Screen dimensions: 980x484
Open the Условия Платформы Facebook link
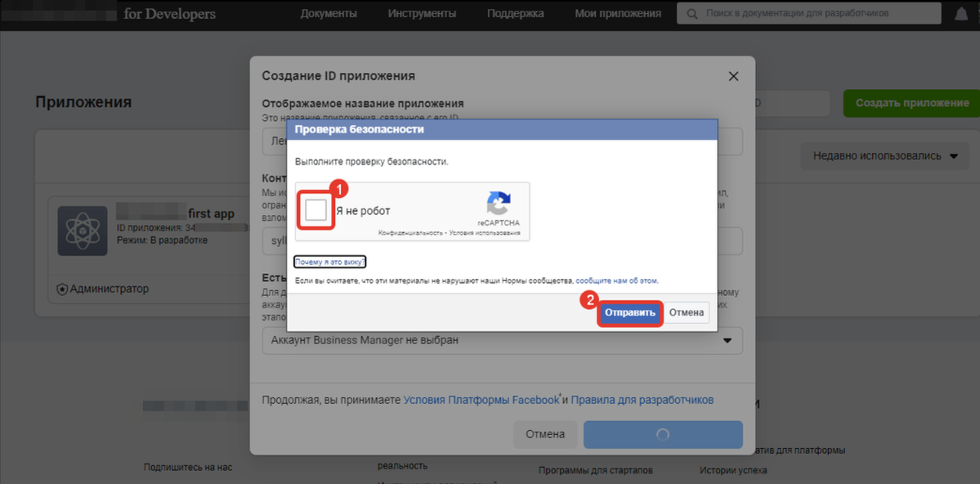(481, 400)
